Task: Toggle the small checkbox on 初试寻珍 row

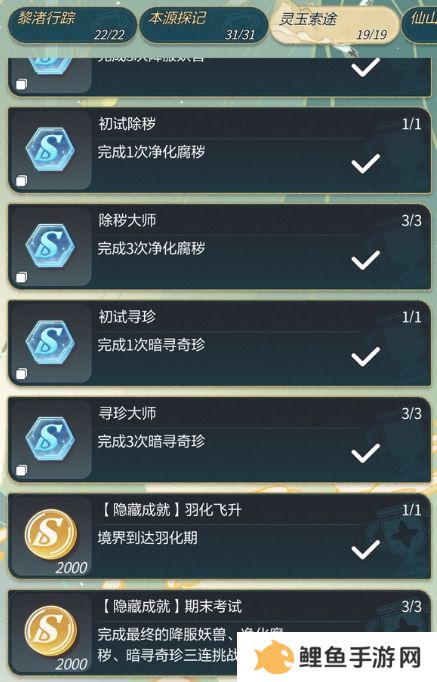Action: (21, 374)
